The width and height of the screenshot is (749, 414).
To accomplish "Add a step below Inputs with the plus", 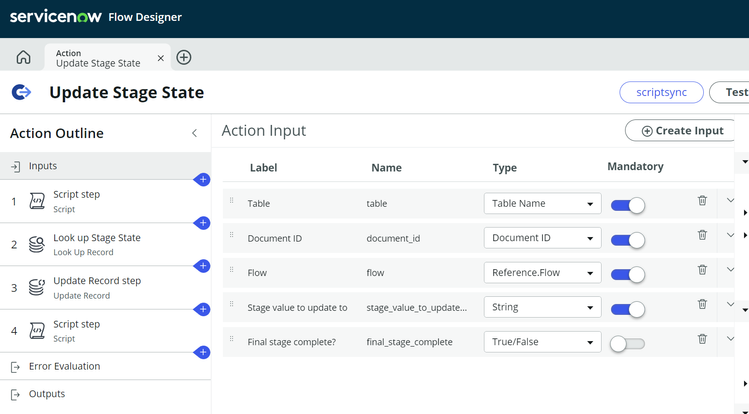I will (203, 180).
